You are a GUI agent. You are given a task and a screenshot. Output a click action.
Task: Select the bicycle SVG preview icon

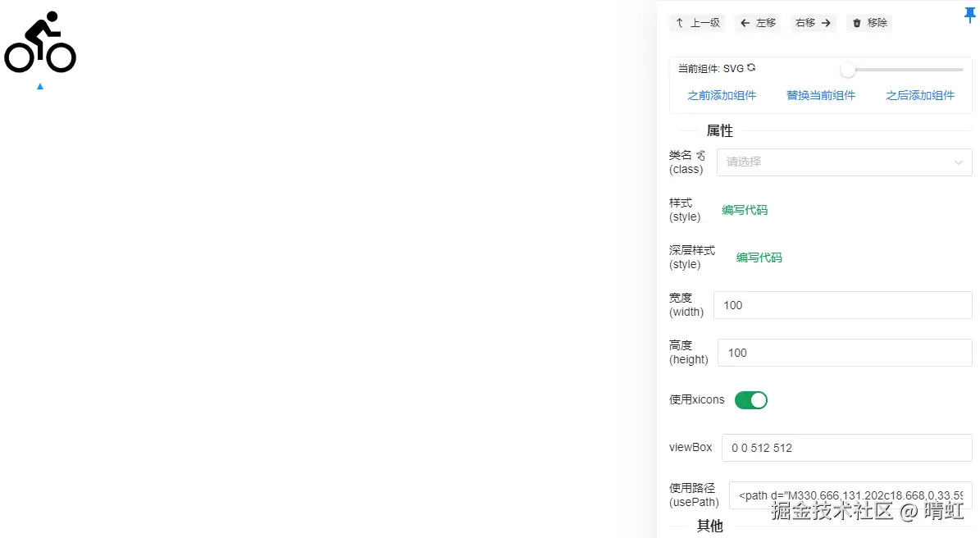tap(39, 42)
